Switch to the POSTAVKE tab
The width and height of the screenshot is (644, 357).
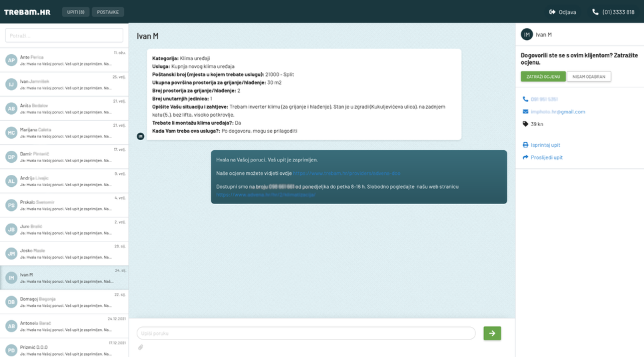pyautogui.click(x=107, y=12)
